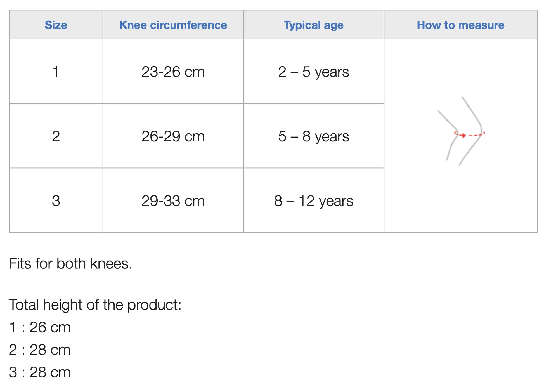Screen dimensions: 544x392
Task: Click the 29-33 cm circumference cell
Action: [x=173, y=200]
